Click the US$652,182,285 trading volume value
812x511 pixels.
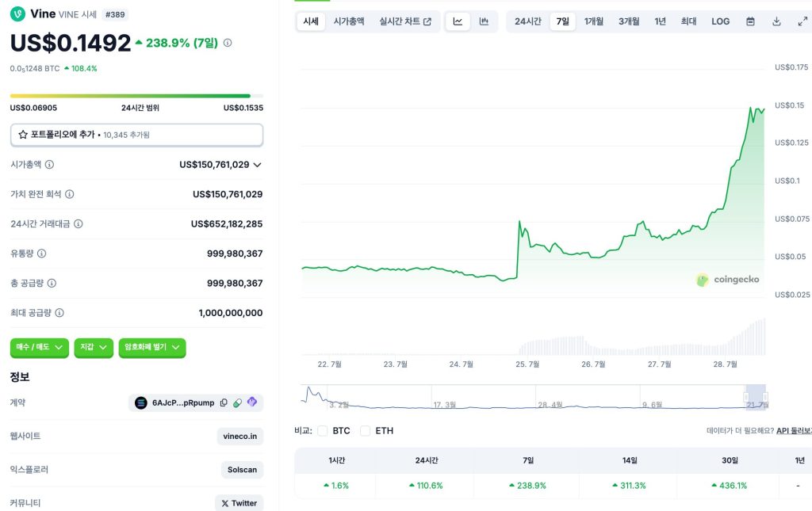[227, 224]
